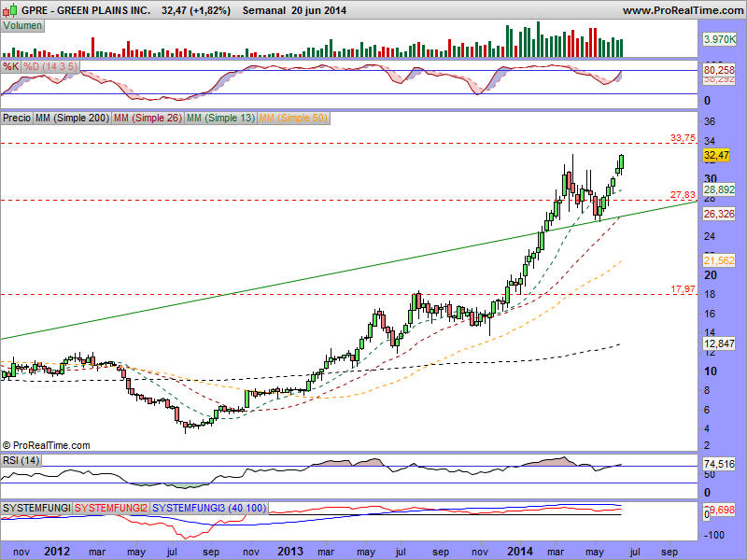This screenshot has width=747, height=560.
Task: Click the 12,847 moving average value tag
Action: pos(719,343)
